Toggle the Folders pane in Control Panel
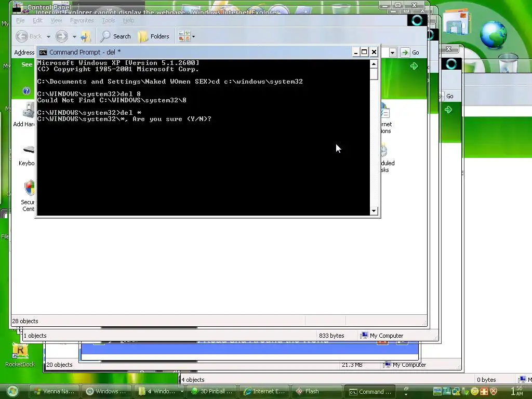 click(x=154, y=36)
